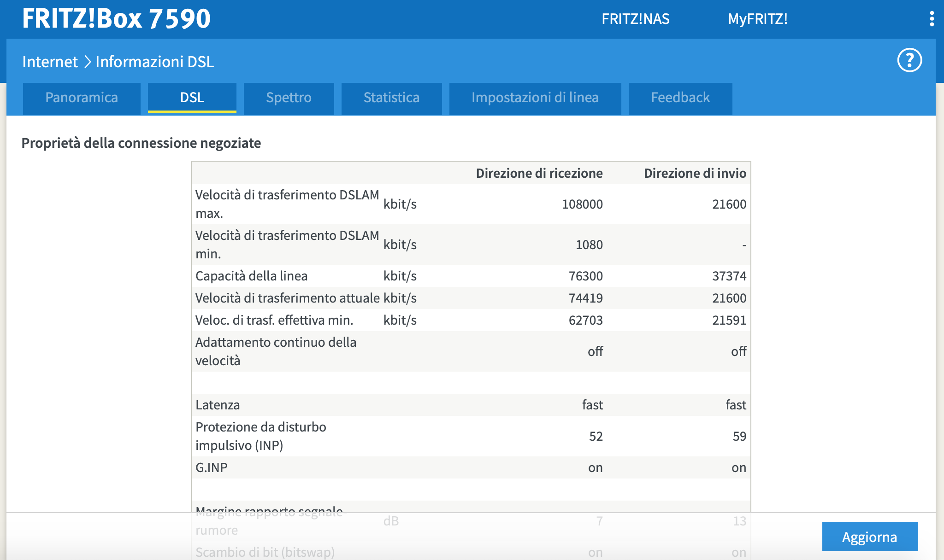The height and width of the screenshot is (560, 944).
Task: Click the breadcrumb chevron before Informazioni DSL
Action: 87,62
